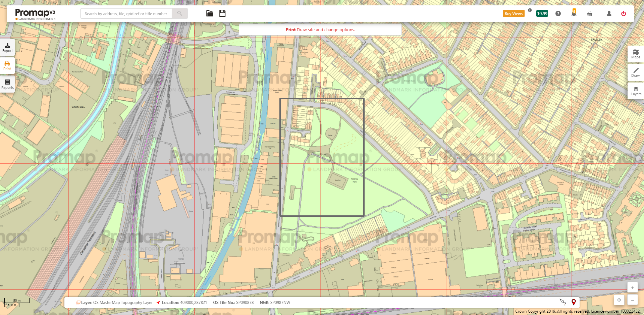Open the Layers panel

tap(636, 91)
